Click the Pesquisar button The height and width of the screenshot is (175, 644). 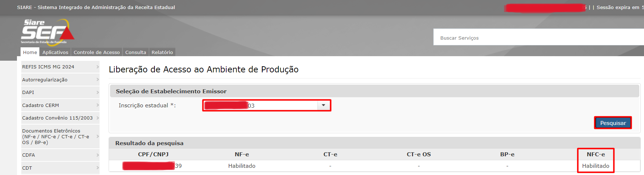point(613,123)
